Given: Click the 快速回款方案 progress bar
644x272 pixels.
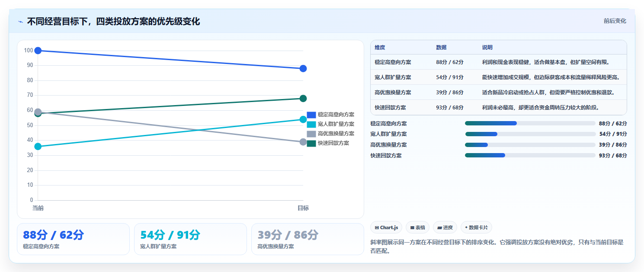Looking at the screenshot, I should click(x=530, y=155).
